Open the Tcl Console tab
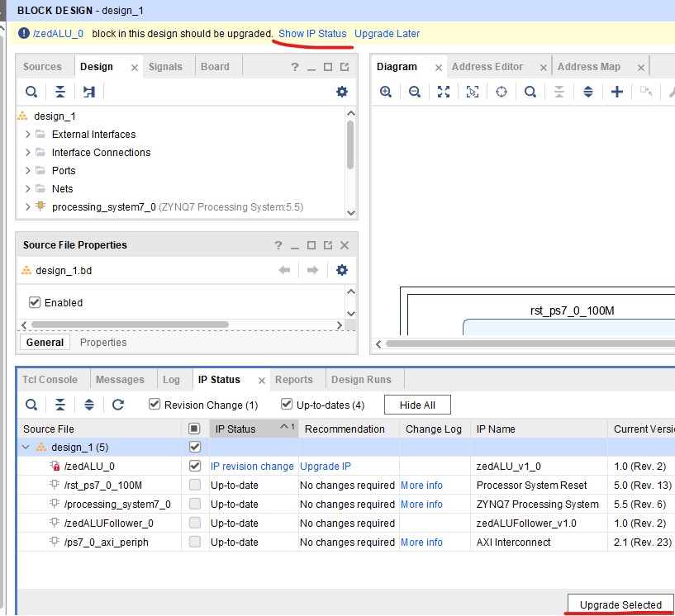This screenshot has height=616, width=675. coord(50,380)
